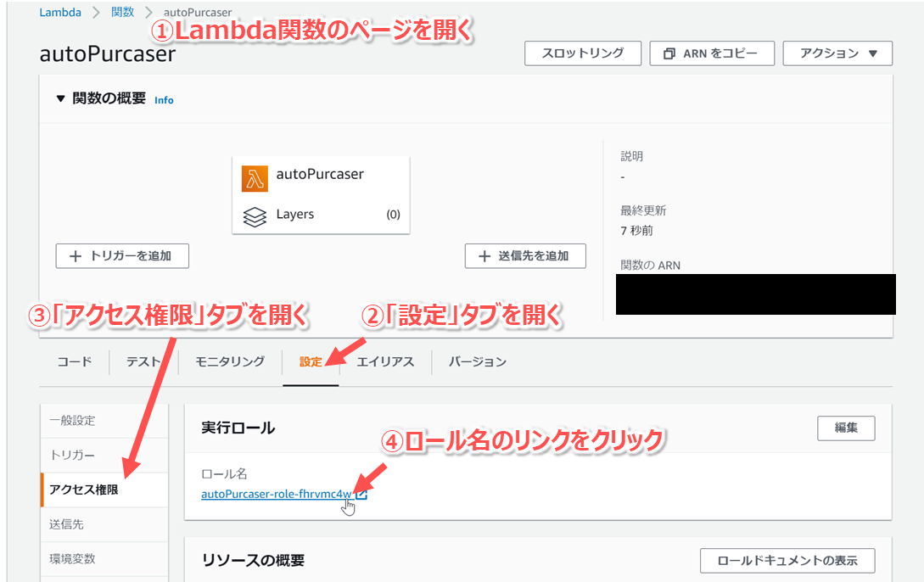The image size is (924, 582).
Task: Click the ロールドキュメントの表示 button
Action: pos(787,561)
